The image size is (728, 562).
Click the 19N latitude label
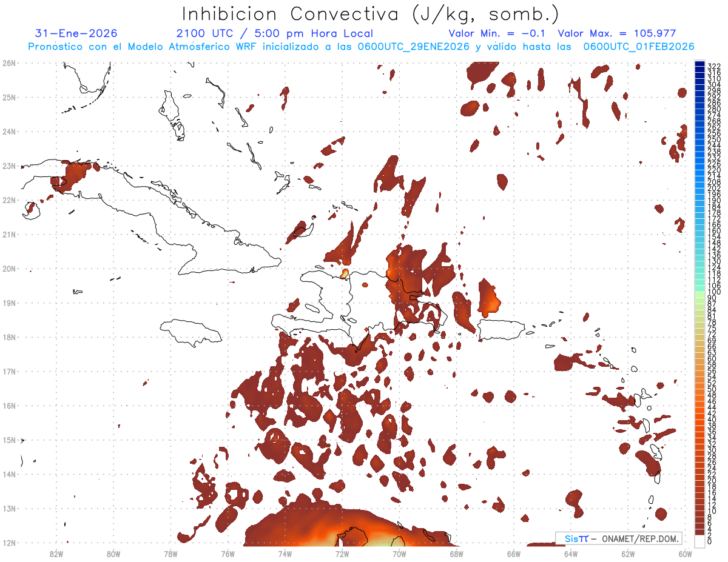tap(9, 303)
